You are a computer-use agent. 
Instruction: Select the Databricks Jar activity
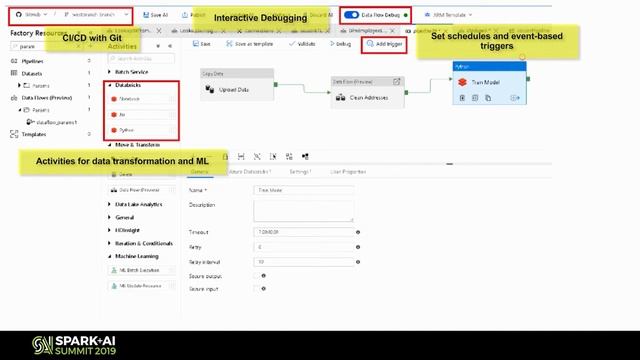pos(141,115)
